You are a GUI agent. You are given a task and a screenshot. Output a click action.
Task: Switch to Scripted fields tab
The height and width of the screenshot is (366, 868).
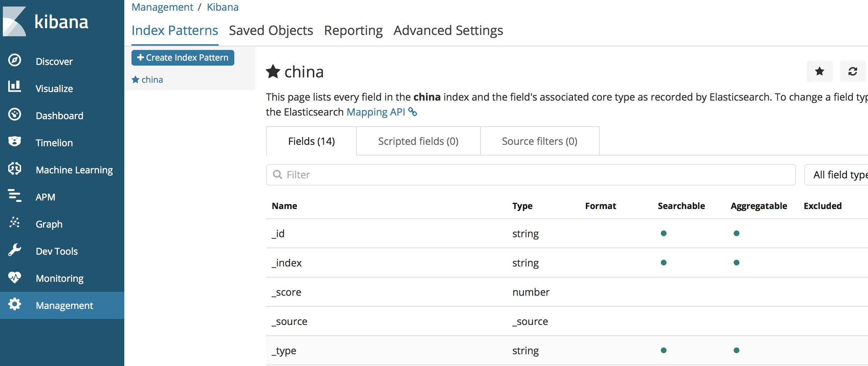(418, 141)
